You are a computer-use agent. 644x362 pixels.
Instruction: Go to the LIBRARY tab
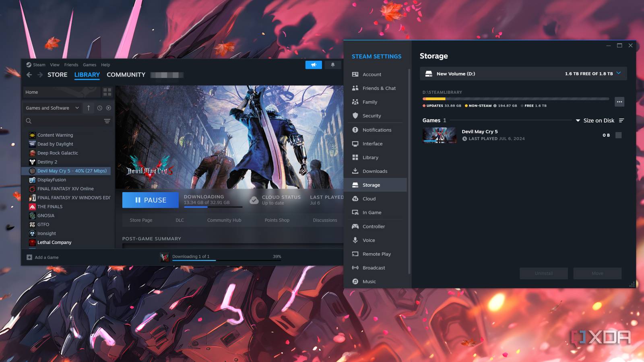click(87, 75)
